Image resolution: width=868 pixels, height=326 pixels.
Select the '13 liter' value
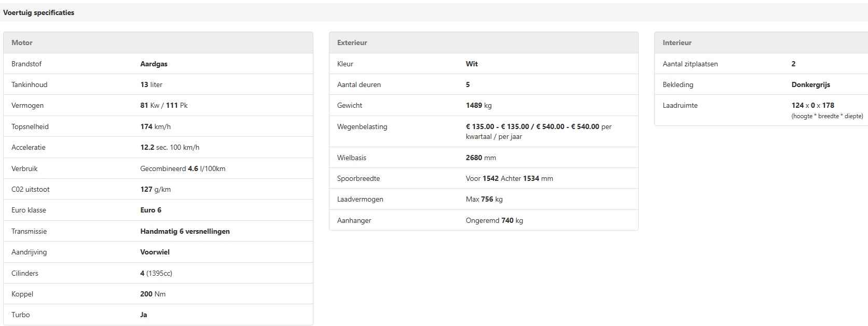[x=151, y=84]
